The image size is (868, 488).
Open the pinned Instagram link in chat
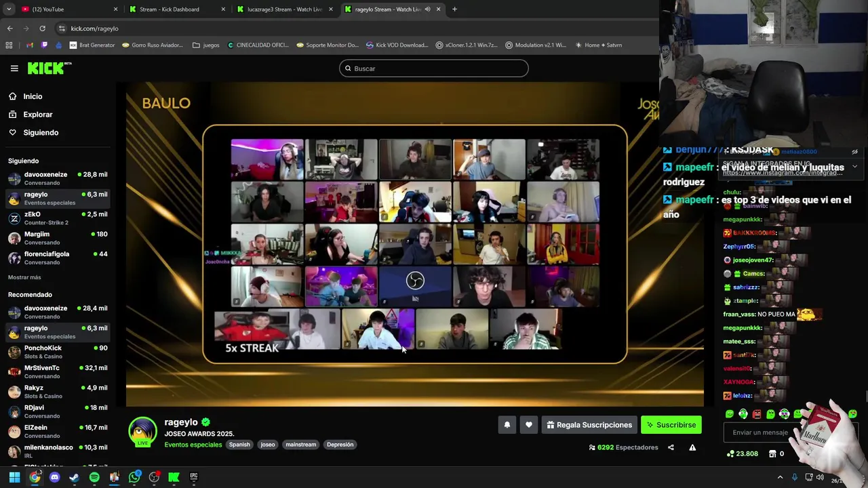(x=783, y=173)
